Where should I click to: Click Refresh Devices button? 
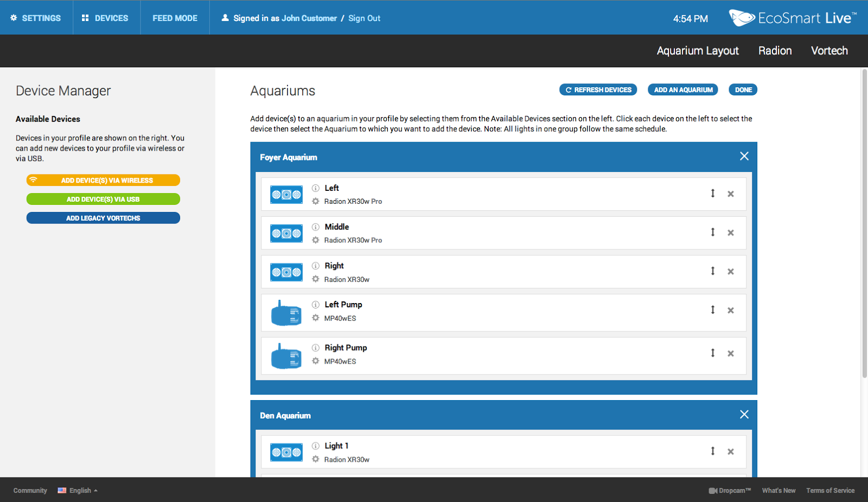click(x=598, y=90)
